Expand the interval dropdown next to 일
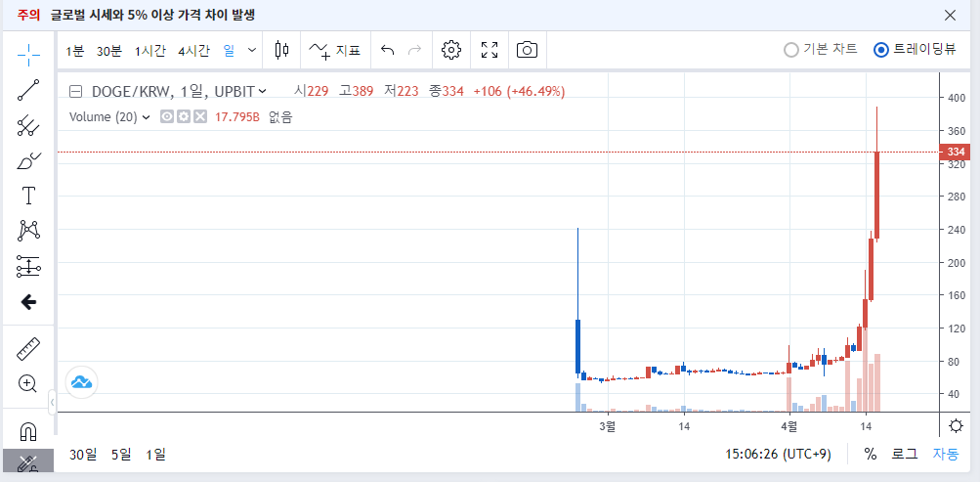Image resolution: width=980 pixels, height=482 pixels. pyautogui.click(x=252, y=50)
